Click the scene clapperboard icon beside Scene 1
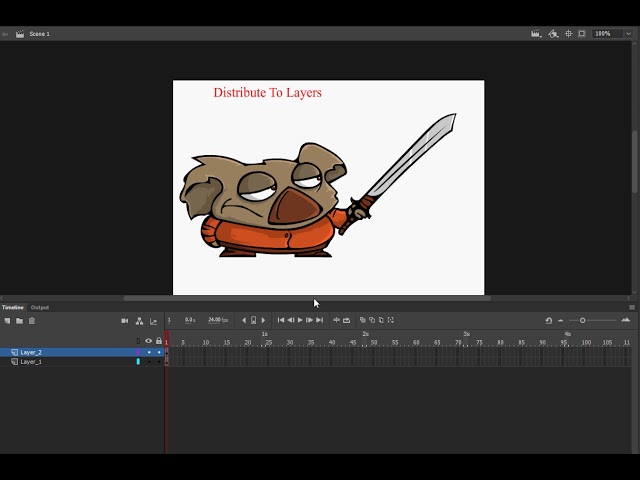 20,34
